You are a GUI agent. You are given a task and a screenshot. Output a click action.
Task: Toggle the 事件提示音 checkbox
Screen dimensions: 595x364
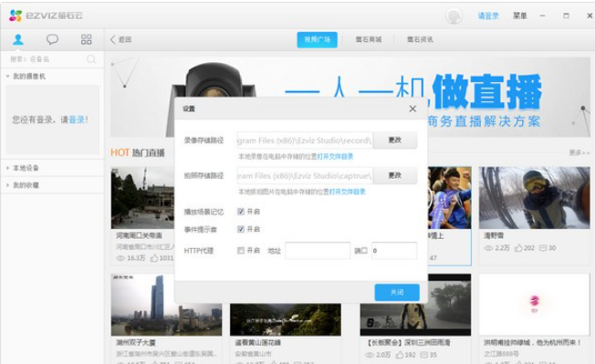click(241, 229)
